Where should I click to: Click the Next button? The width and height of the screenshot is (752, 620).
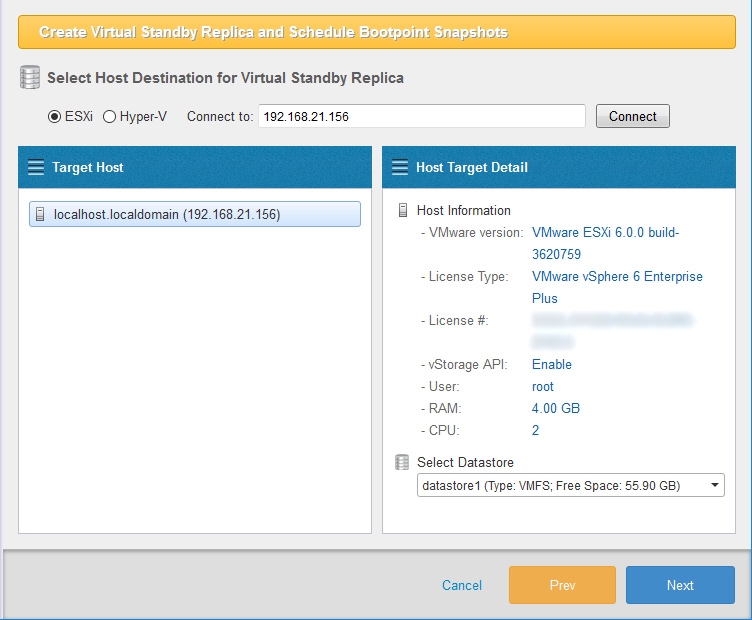tap(680, 585)
